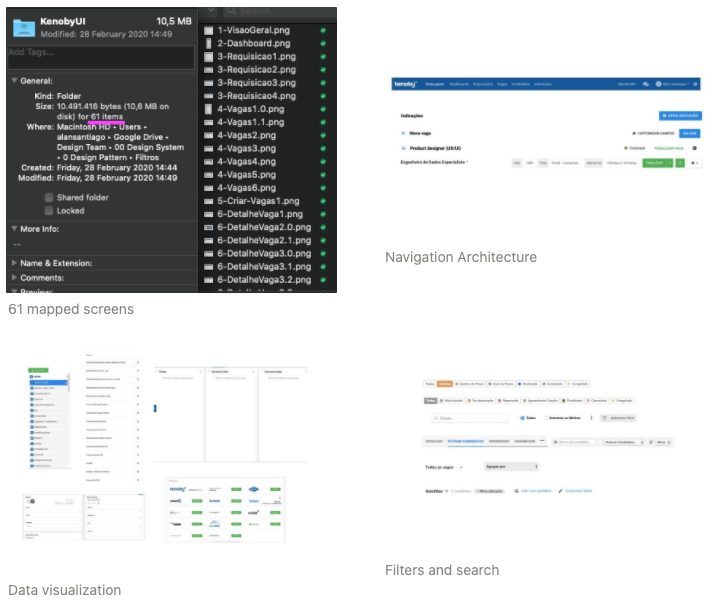Collapse the General section
The height and width of the screenshot is (605, 710).
point(14,80)
